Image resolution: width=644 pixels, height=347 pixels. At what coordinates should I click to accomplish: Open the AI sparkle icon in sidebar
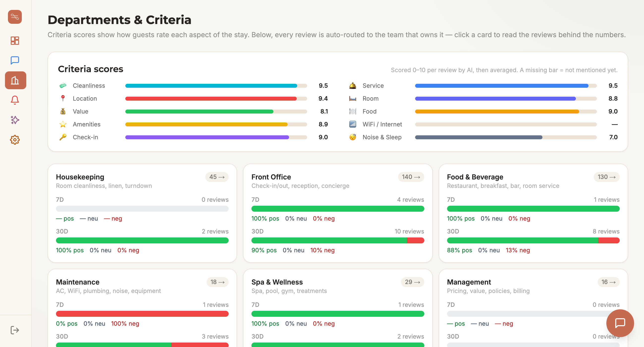15,120
